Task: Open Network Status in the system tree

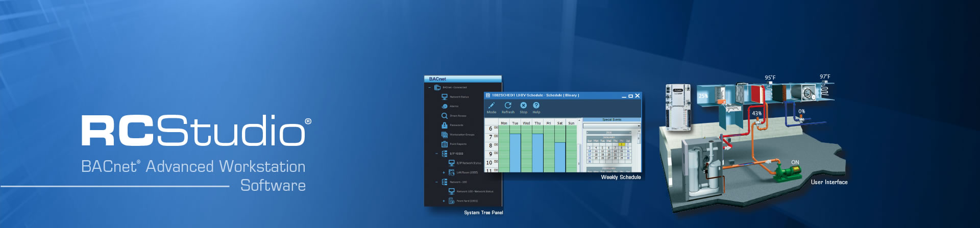Action: click(x=455, y=97)
